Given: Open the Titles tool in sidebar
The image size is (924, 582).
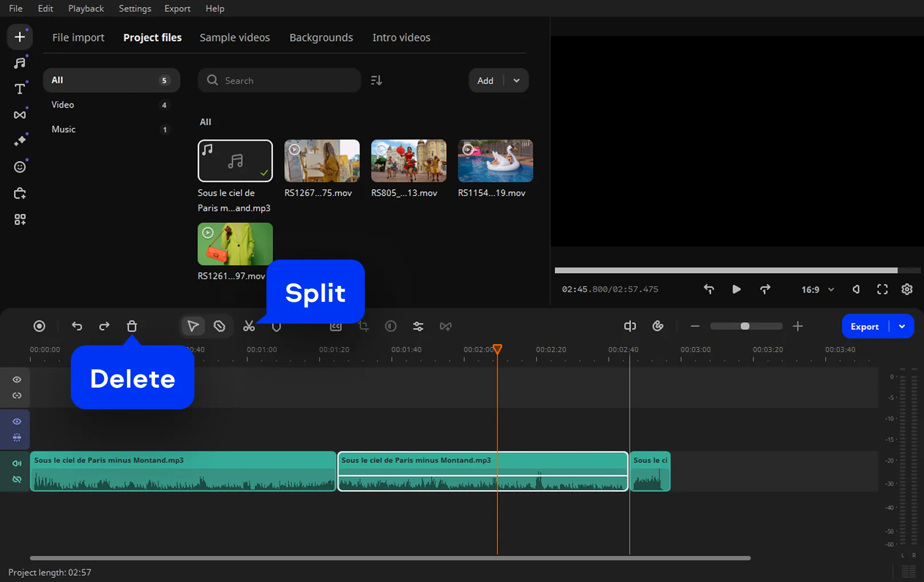Looking at the screenshot, I should (20, 89).
